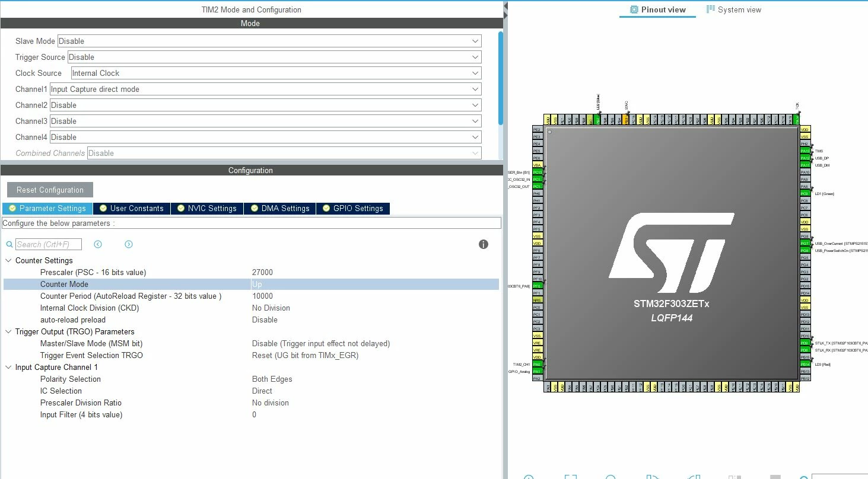The image size is (868, 479).
Task: Click pin PA12 labeled USB_DP
Action: [x=805, y=158]
